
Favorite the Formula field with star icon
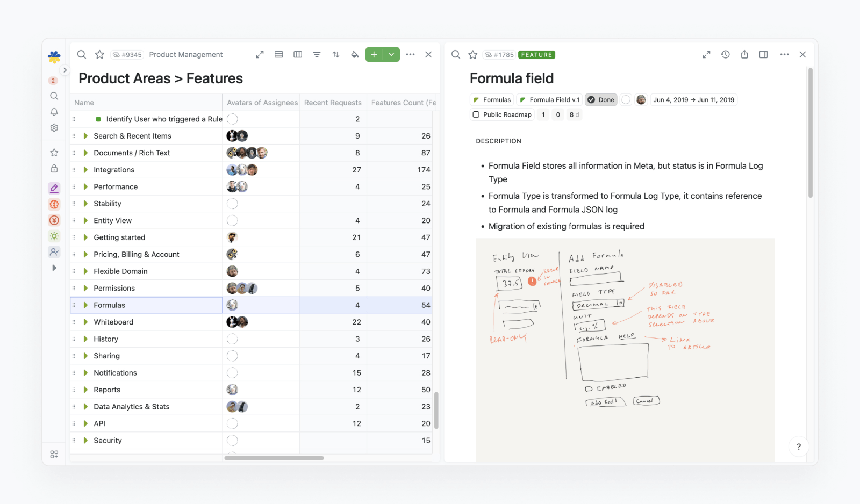point(473,55)
